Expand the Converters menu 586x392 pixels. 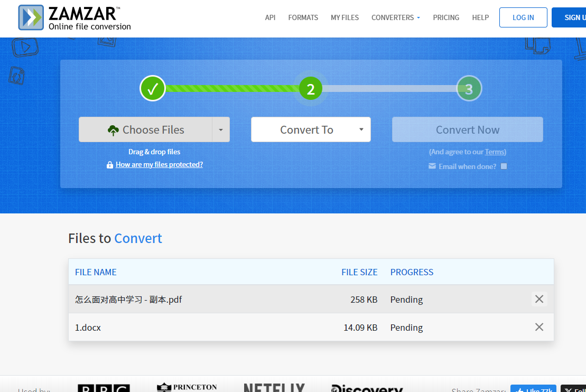pos(396,17)
